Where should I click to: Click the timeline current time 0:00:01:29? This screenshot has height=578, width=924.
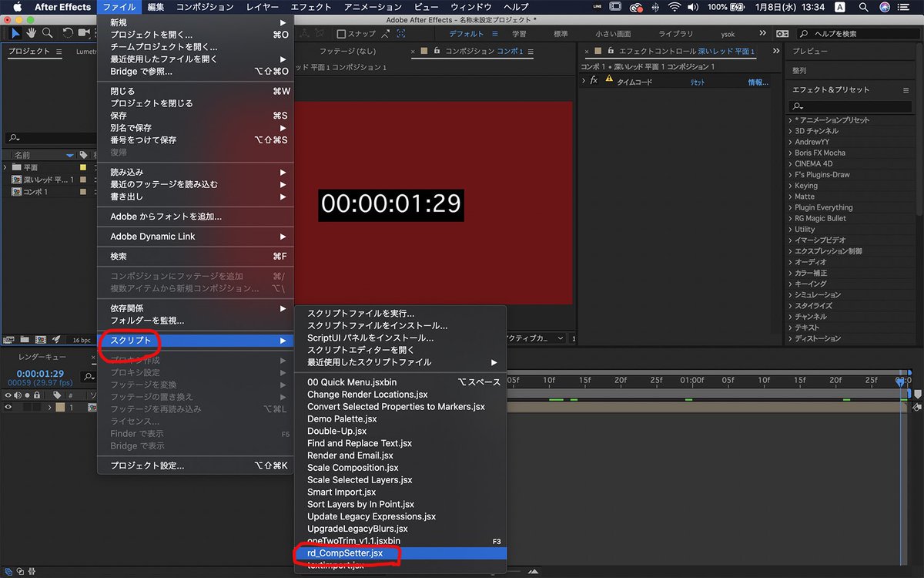pyautogui.click(x=40, y=374)
